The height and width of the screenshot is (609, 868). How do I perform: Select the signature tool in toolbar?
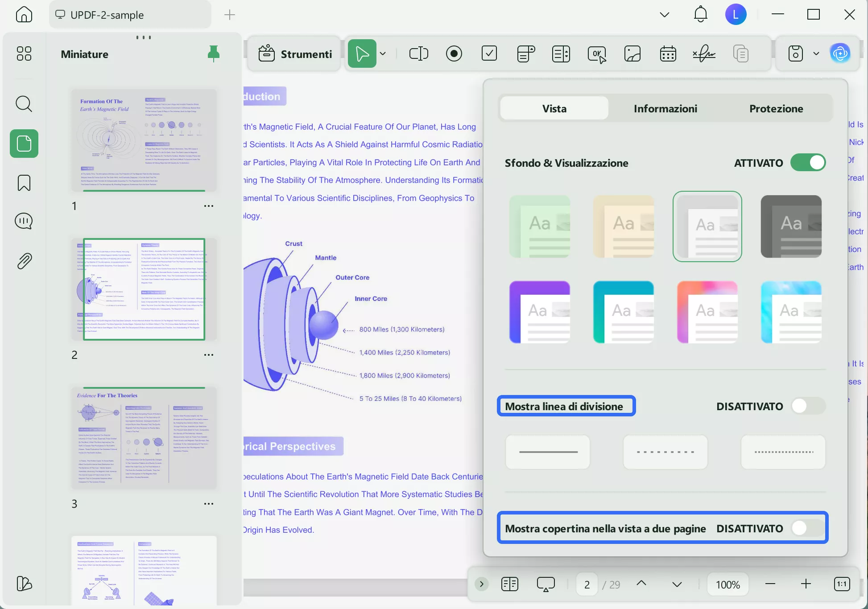click(704, 54)
